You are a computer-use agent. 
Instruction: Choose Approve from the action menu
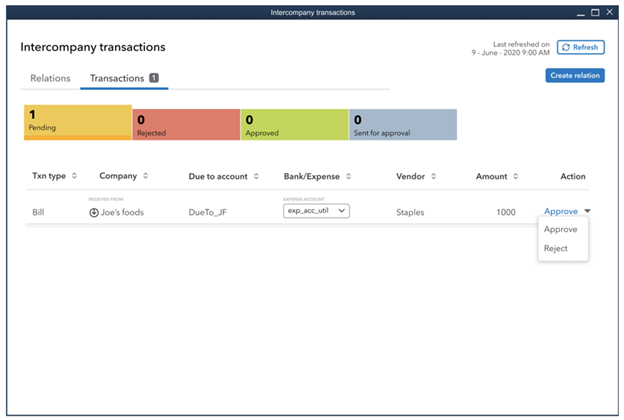[x=560, y=229]
